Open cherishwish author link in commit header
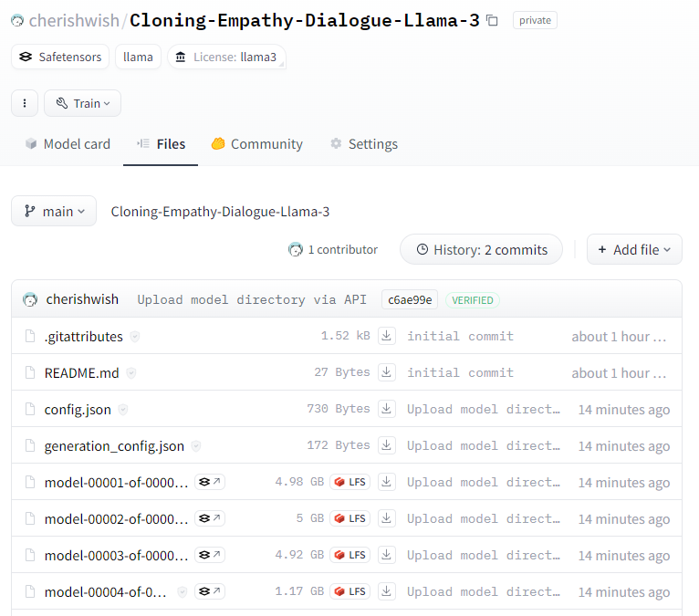This screenshot has width=699, height=616. pyautogui.click(x=82, y=299)
